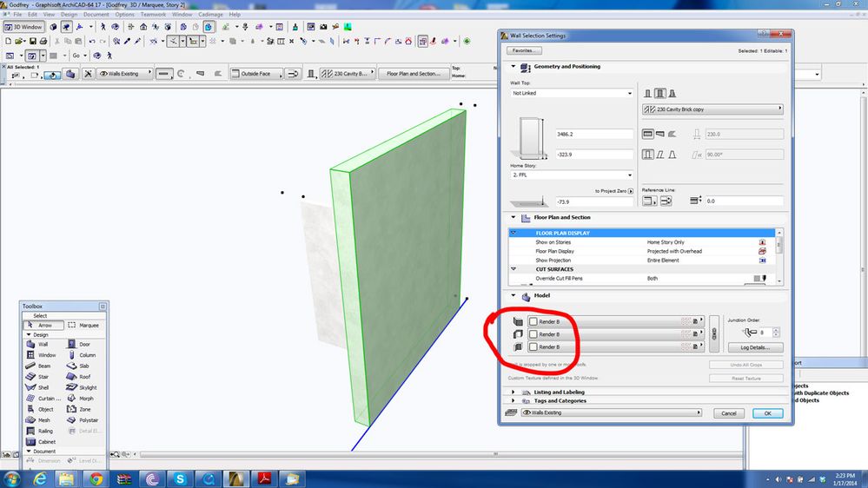This screenshot has width=868, height=488.
Task: Click the New document toolbar icon
Action: (9, 41)
